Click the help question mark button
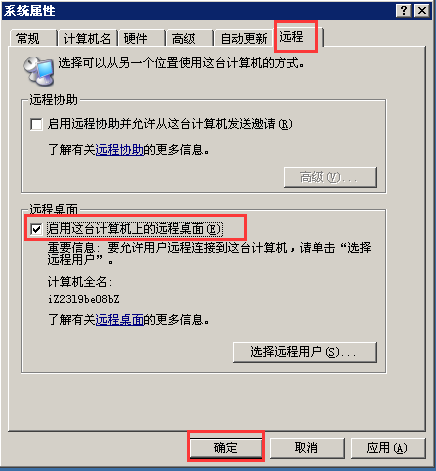Screen dimensions: 436x471 [x=404, y=11]
